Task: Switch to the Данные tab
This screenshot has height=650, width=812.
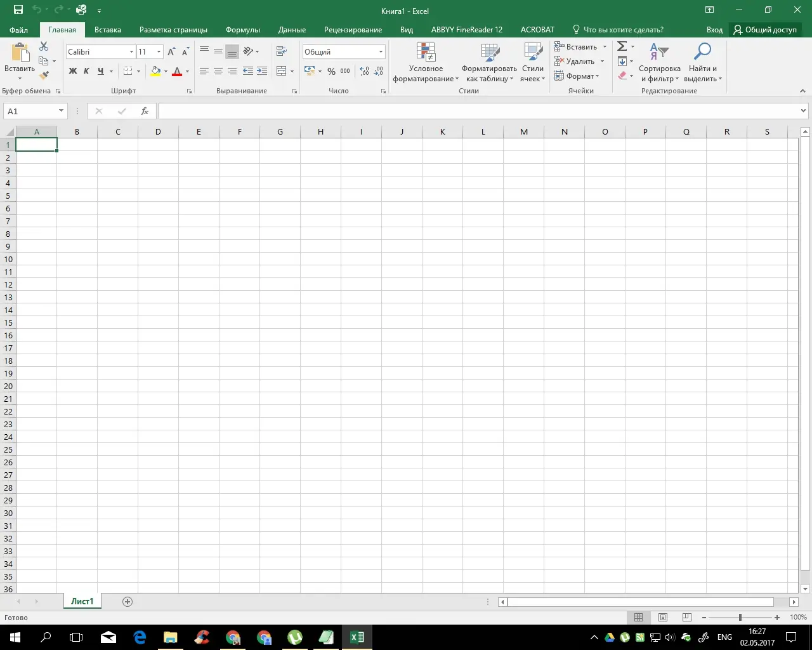Action: [292, 30]
